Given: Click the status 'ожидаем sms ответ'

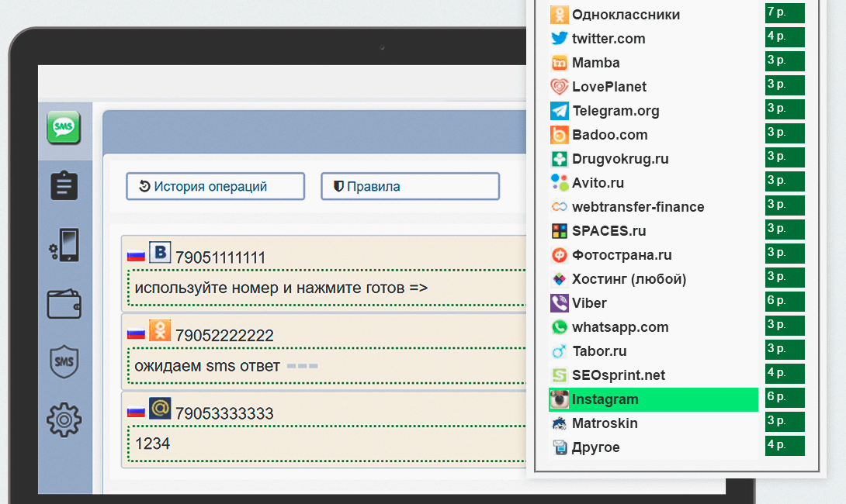Looking at the screenshot, I should pos(207,366).
